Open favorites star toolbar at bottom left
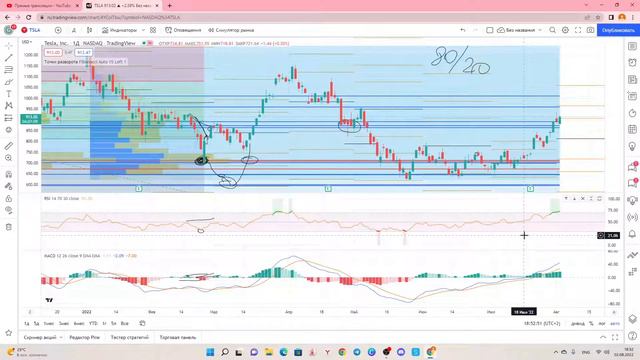Screen dimensions: 640x360 [9, 333]
